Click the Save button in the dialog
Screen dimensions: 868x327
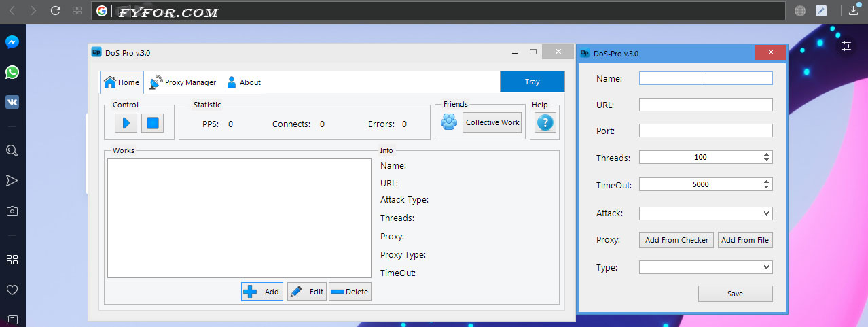point(735,294)
